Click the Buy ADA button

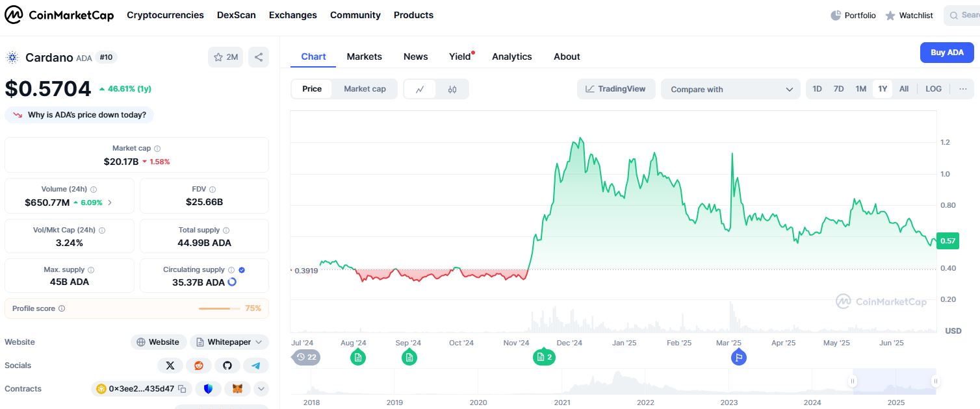(x=947, y=53)
